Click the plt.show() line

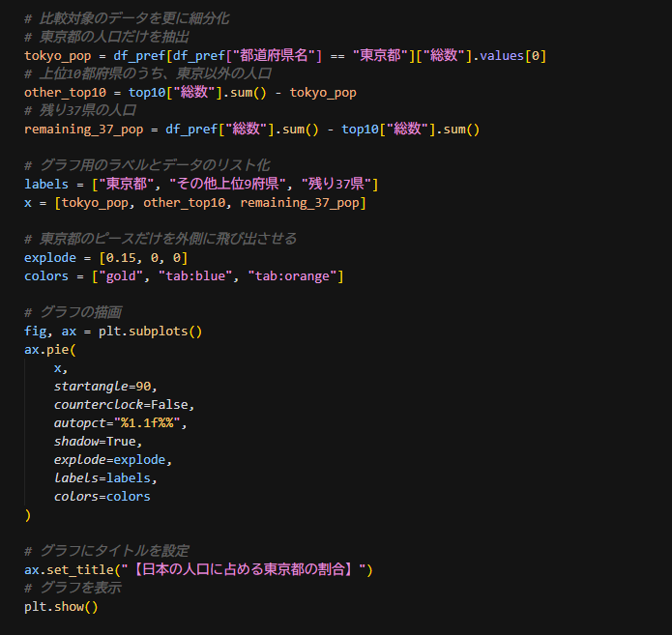coord(61,607)
